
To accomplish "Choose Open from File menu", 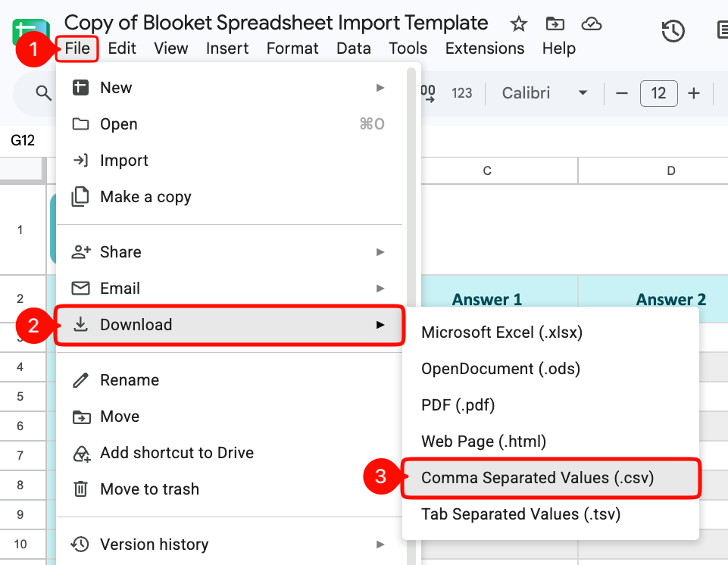I will click(230, 124).
